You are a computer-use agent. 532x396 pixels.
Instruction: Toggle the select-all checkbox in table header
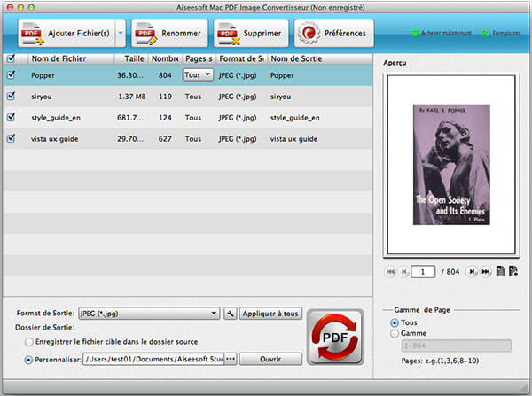tap(11, 58)
